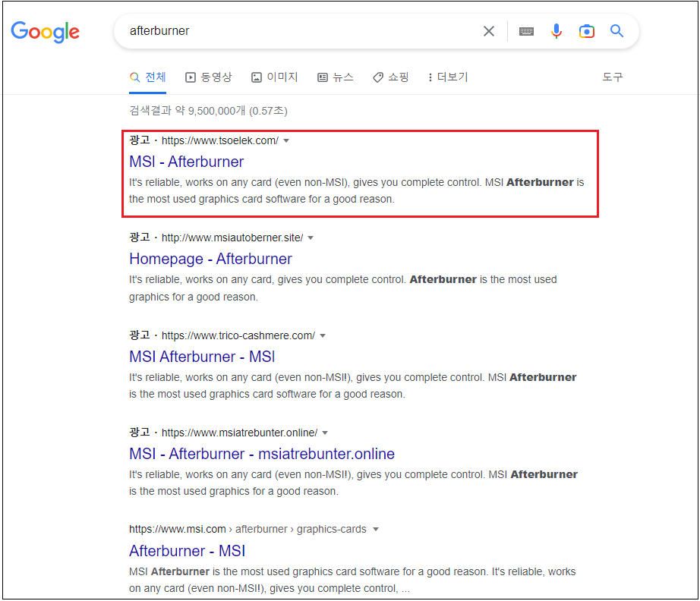Expand dropdown arrow next to msiautoberner.site URL

(311, 238)
